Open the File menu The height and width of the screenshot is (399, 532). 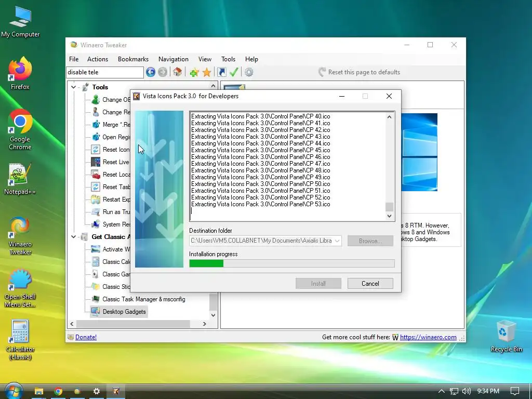point(74,59)
